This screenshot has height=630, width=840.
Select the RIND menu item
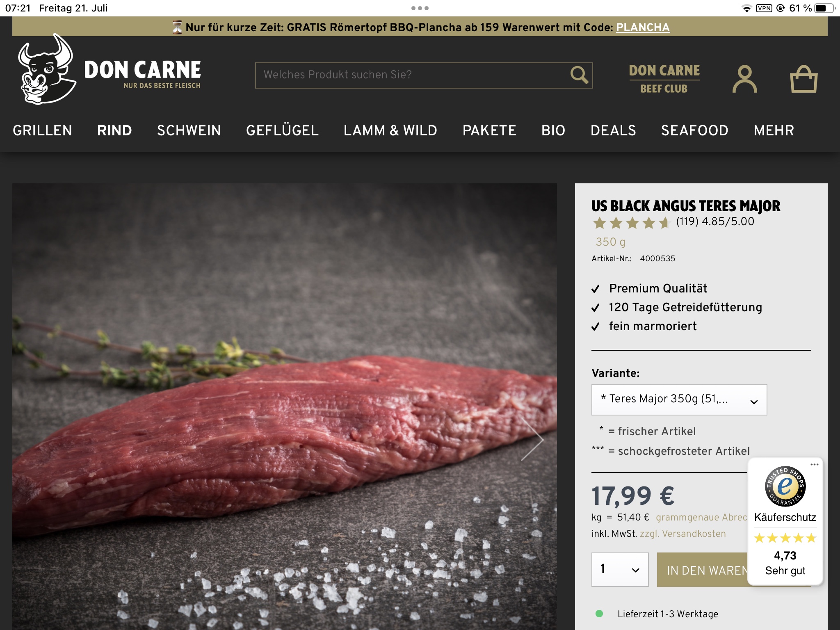(114, 130)
